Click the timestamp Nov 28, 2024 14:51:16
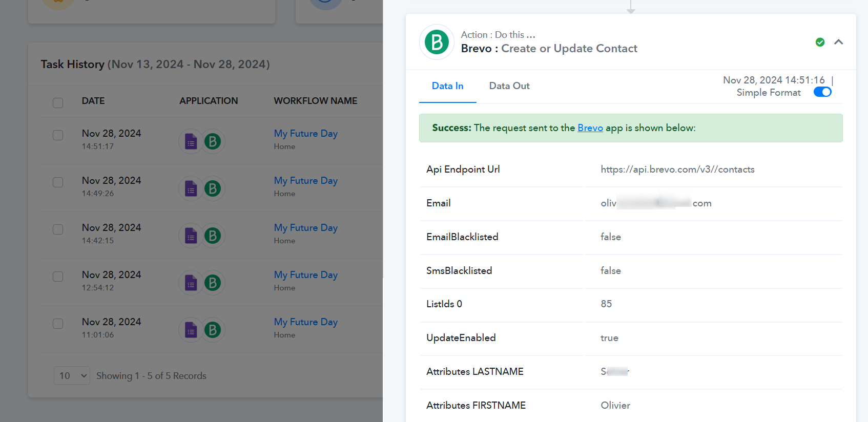The height and width of the screenshot is (422, 868). (774, 80)
